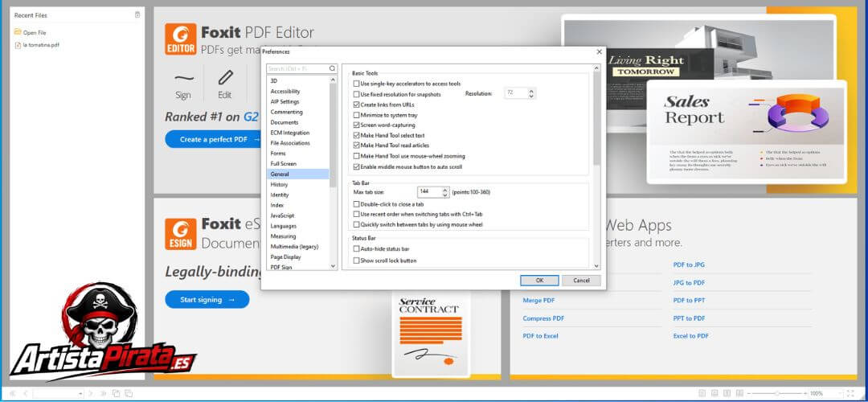Select File Associations category

(290, 143)
